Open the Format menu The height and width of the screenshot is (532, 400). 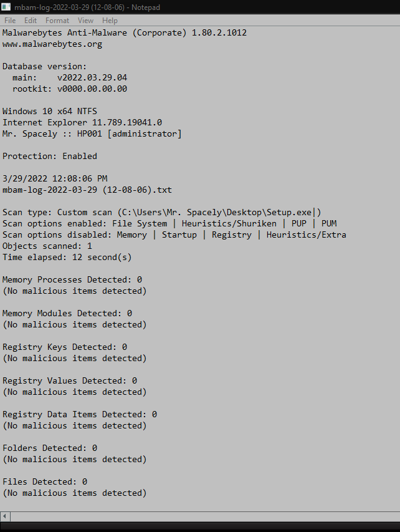57,21
